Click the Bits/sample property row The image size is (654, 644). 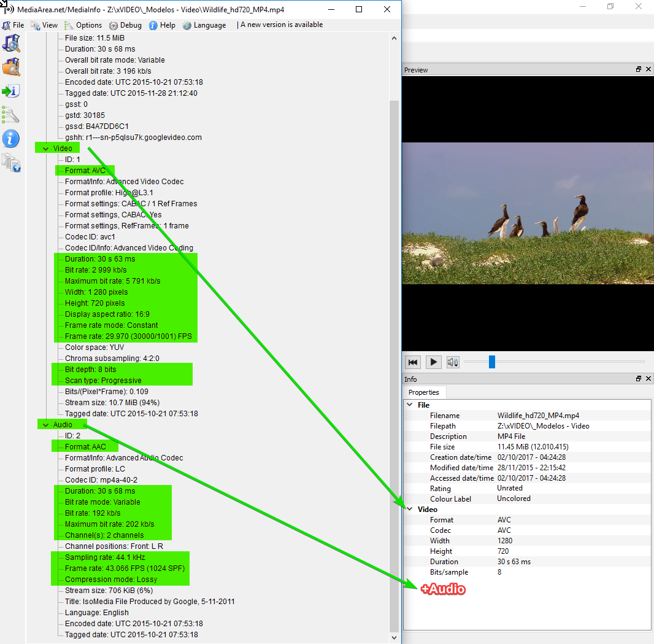point(527,572)
